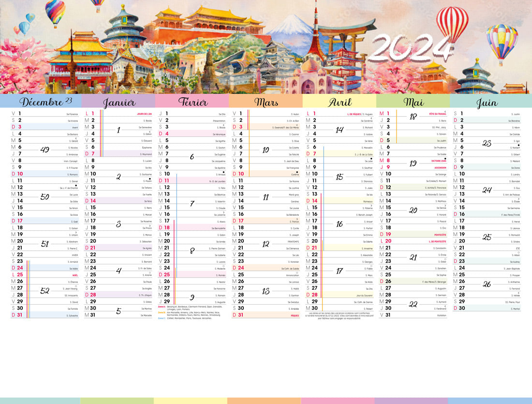This screenshot has height=404, width=532.
Task: Click Sunday 14 in Janvier column
Action: 118,201
